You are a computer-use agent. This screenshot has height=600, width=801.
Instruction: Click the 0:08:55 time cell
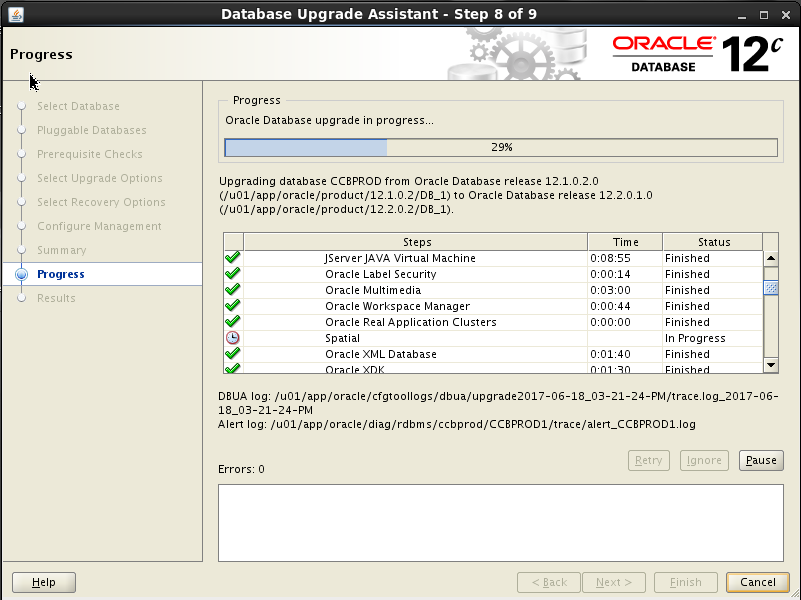pos(610,258)
